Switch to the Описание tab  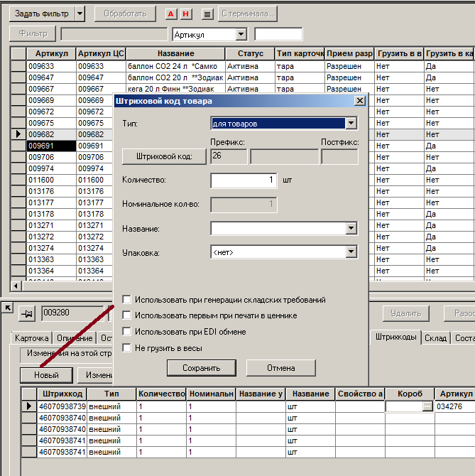tap(75, 338)
